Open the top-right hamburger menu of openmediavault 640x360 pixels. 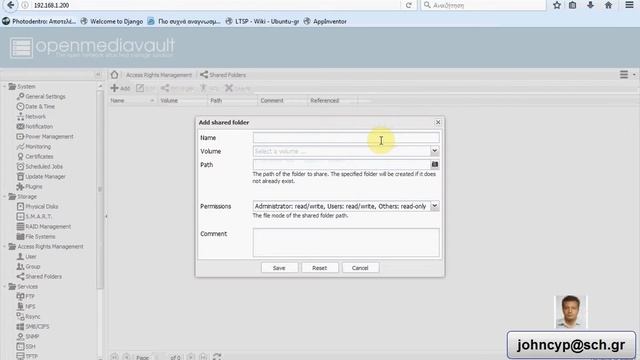pos(624,75)
